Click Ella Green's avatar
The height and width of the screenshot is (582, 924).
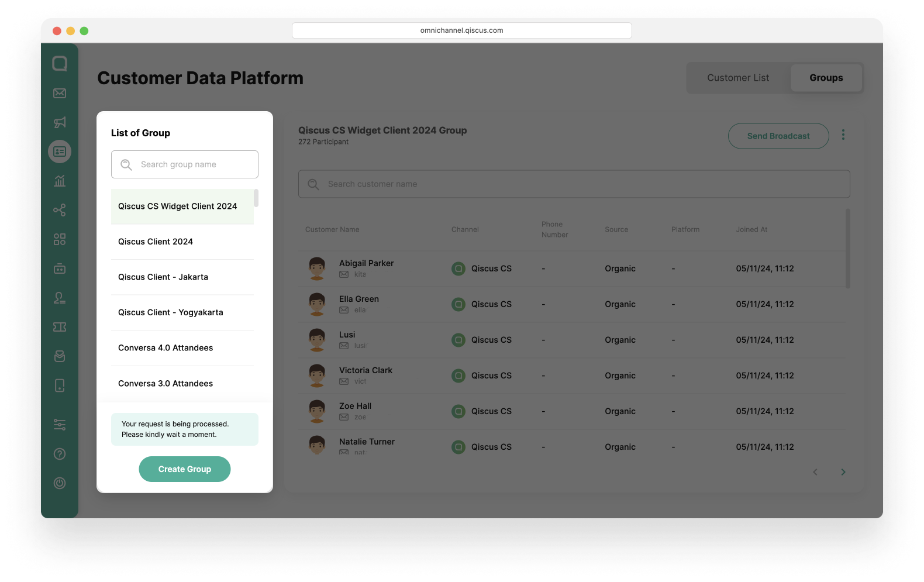pyautogui.click(x=317, y=304)
